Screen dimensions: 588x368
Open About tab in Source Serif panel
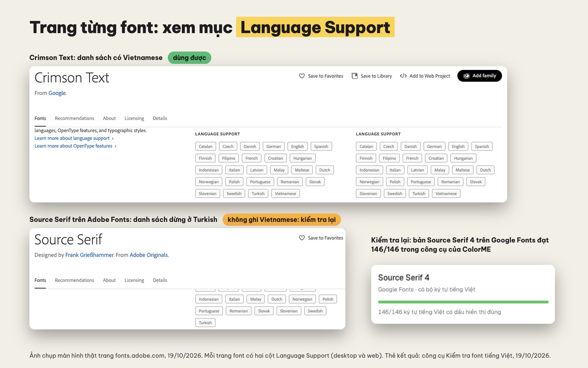(109, 280)
